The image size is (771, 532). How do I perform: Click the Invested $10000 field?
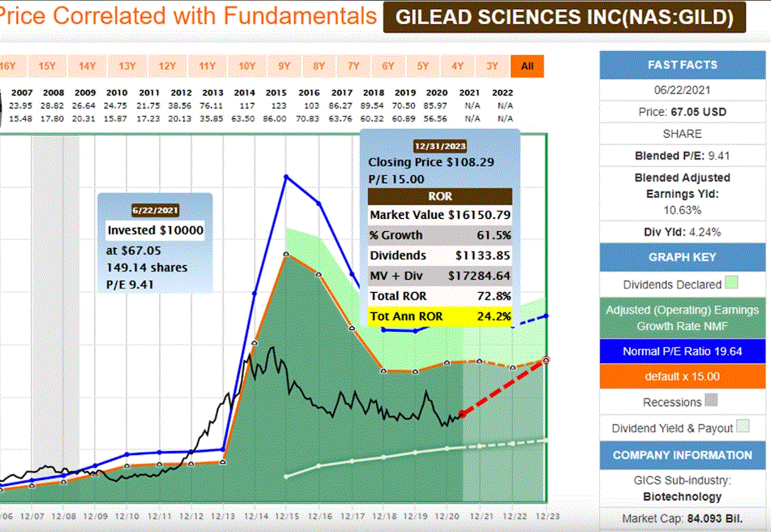point(155,230)
